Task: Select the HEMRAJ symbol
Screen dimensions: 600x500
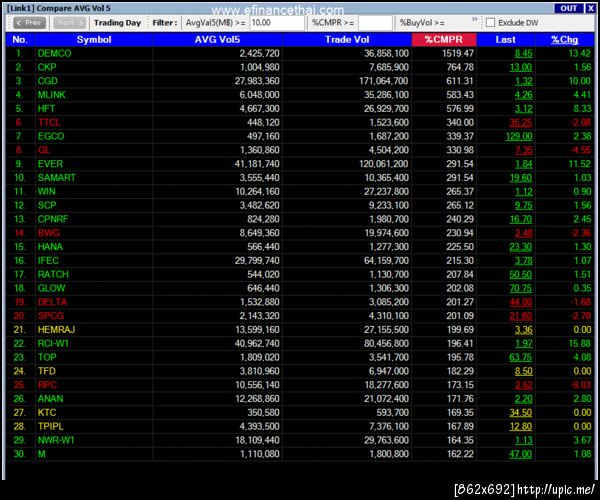Action: point(56,330)
